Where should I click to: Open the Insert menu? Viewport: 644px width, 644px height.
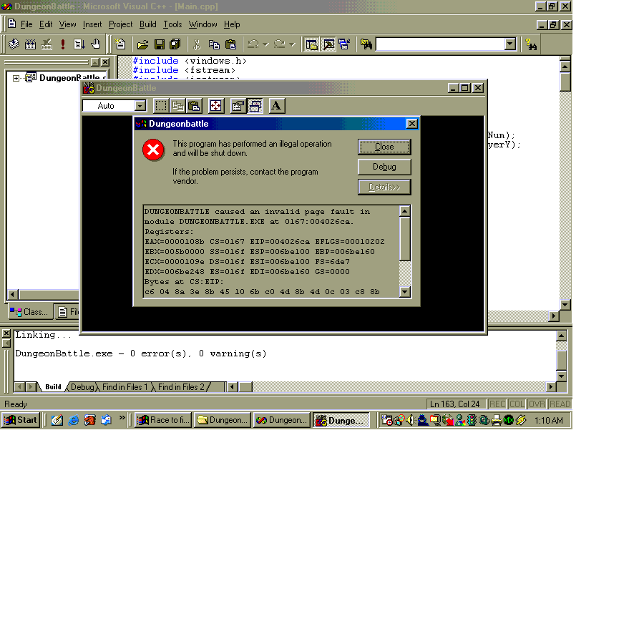pyautogui.click(x=92, y=24)
